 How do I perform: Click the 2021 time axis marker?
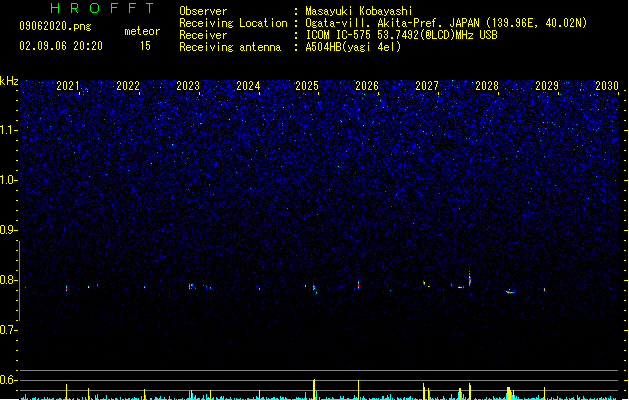68,86
